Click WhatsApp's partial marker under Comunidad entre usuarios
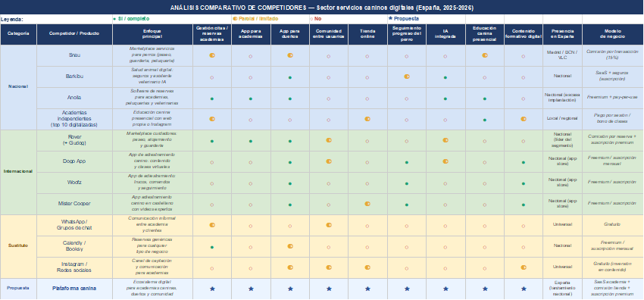Image resolution: width=644 pixels, height=300 pixels. [329, 225]
